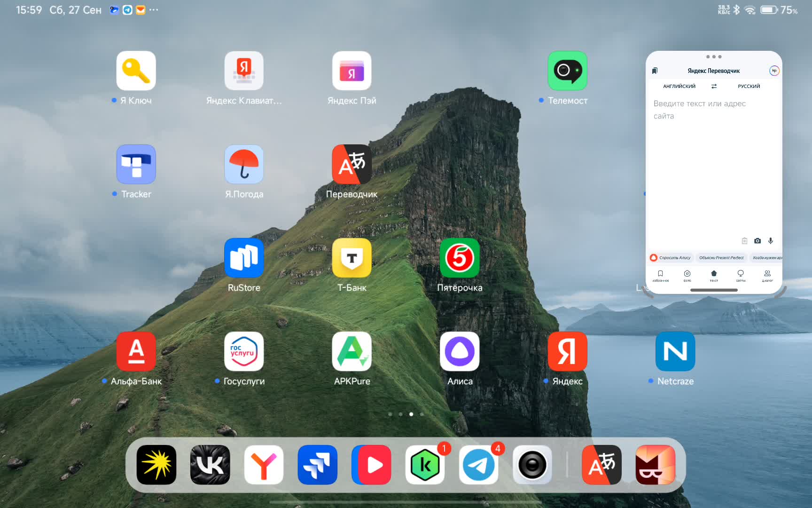
Task: Tap the Когда нужен suggestion chip
Action: (x=766, y=258)
